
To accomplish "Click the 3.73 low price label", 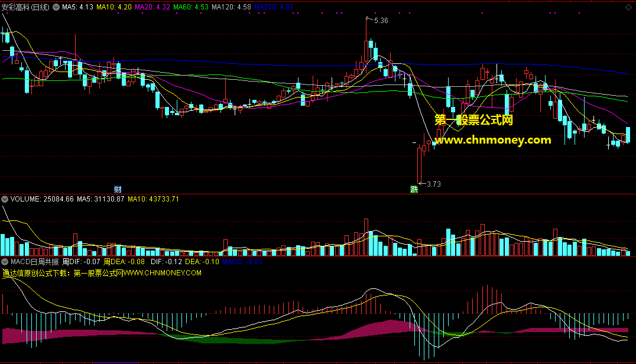I will coord(434,184).
